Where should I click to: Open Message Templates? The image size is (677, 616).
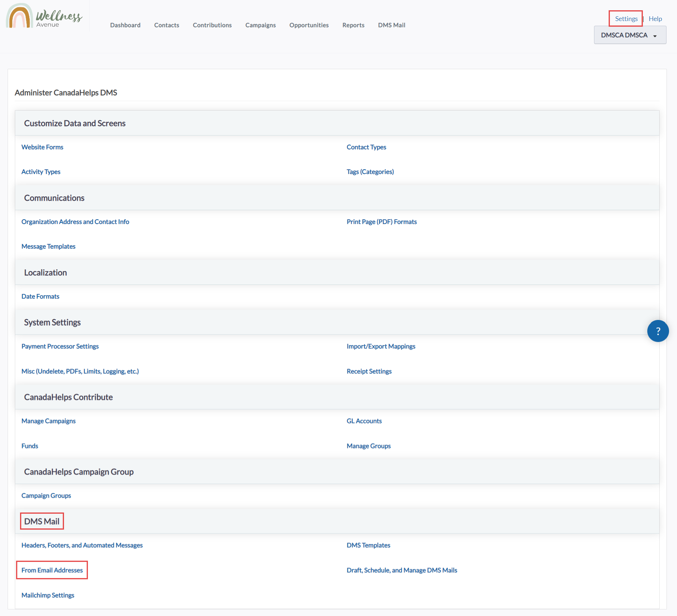[x=49, y=246]
